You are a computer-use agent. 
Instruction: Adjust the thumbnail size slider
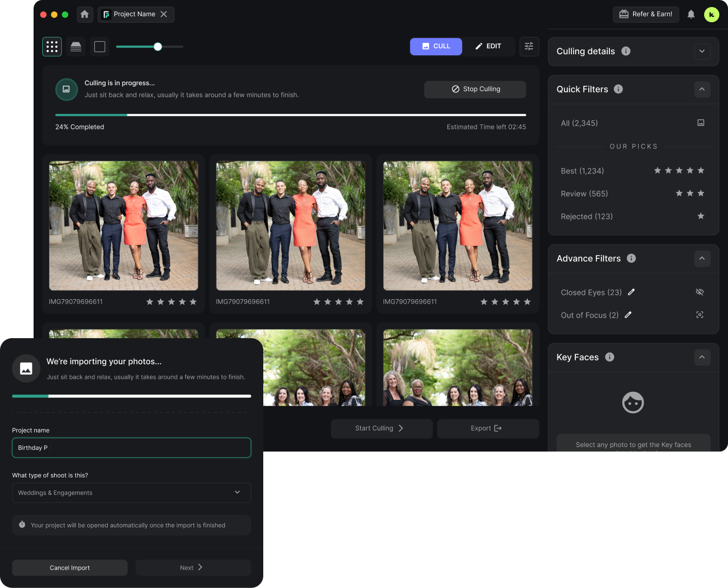coord(158,47)
